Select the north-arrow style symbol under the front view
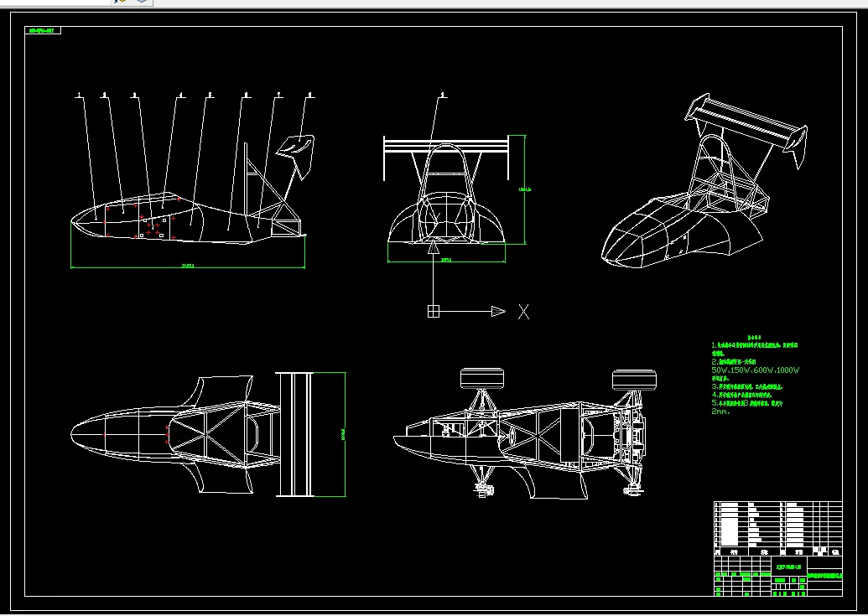 click(x=433, y=249)
